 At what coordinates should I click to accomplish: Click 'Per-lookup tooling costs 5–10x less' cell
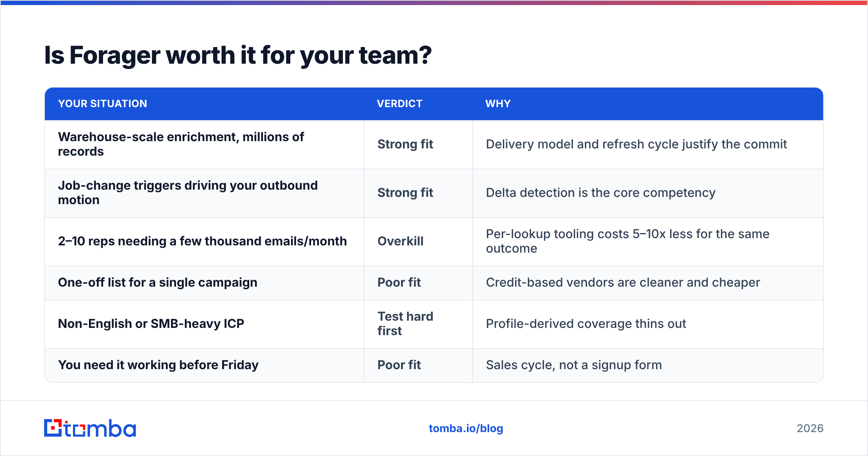648,241
